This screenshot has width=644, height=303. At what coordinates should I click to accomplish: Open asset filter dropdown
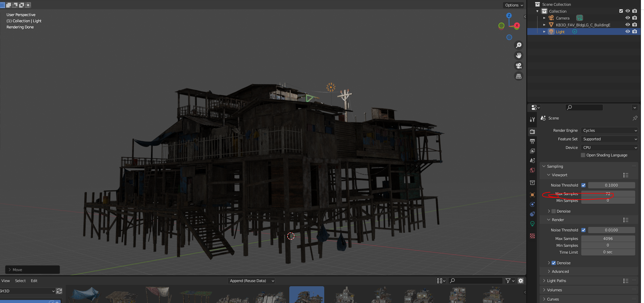pyautogui.click(x=510, y=281)
